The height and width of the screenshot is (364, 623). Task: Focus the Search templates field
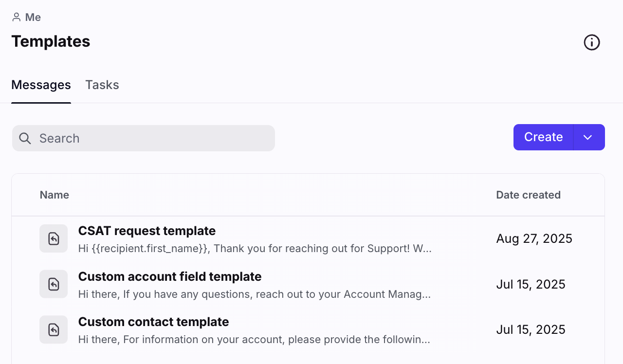click(x=151, y=138)
